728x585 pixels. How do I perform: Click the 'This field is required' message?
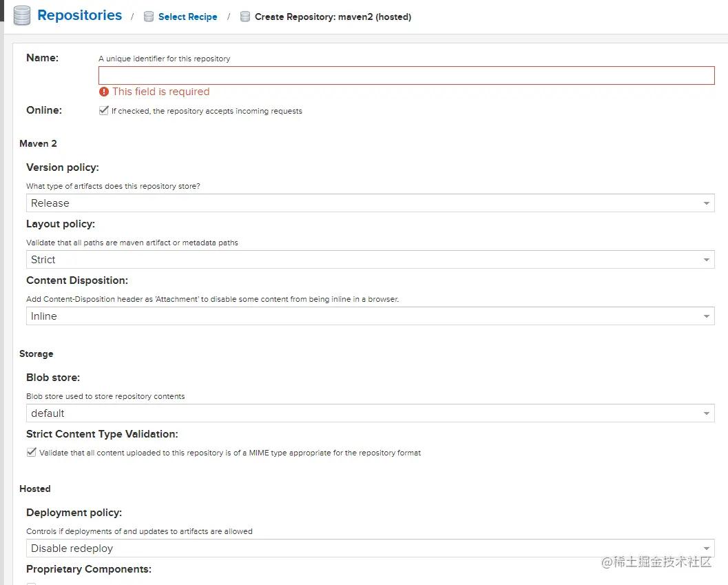point(160,92)
